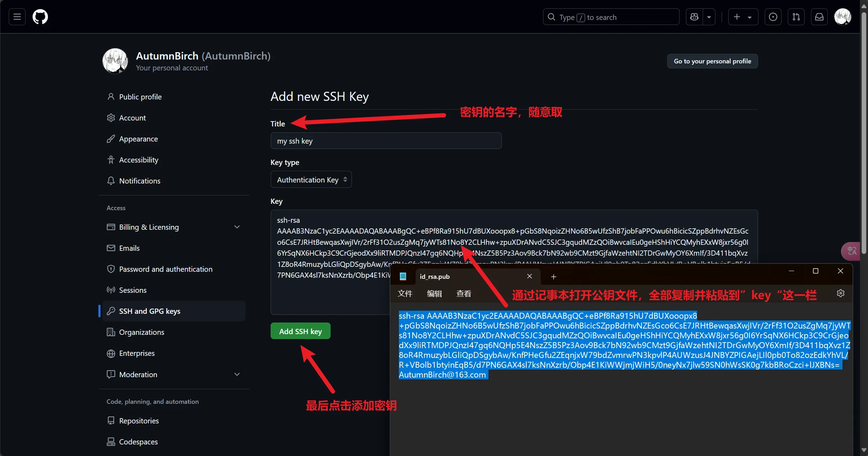Click the browser page vertical scrollbar

pyautogui.click(x=864, y=133)
